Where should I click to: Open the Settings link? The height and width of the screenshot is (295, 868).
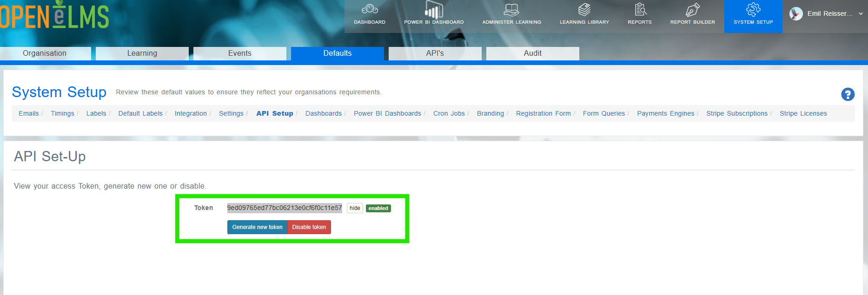[231, 113]
